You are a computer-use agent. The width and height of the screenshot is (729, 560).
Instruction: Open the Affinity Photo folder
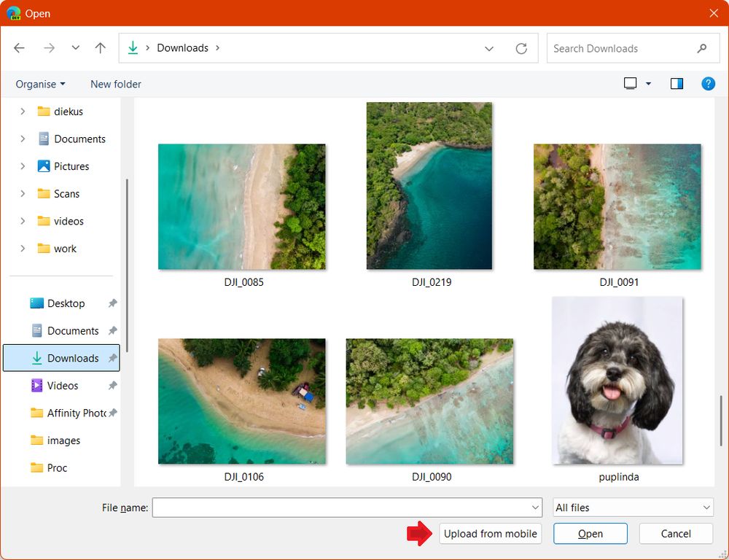[x=68, y=413]
